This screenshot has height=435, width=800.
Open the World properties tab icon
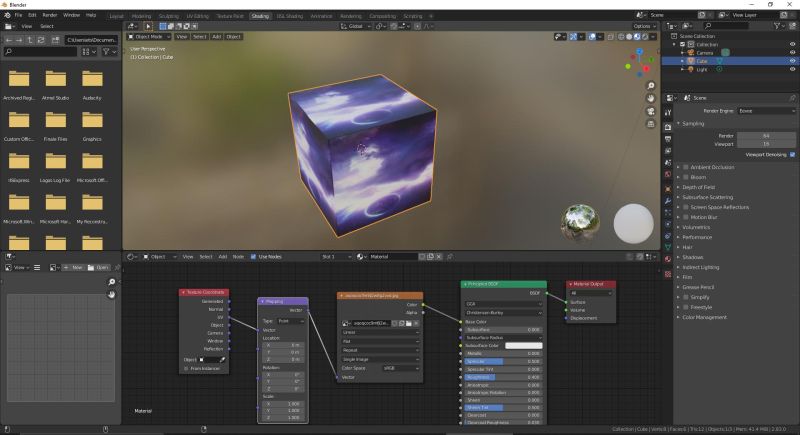coord(668,174)
